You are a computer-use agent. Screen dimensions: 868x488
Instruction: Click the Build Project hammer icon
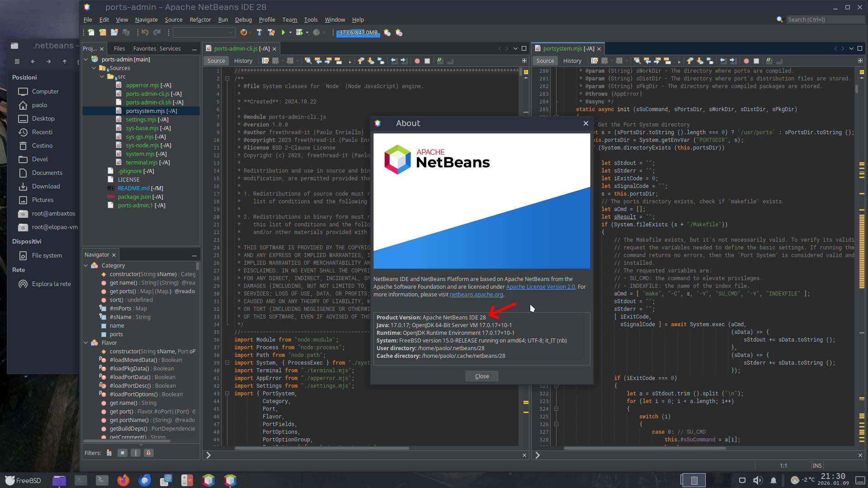(259, 33)
